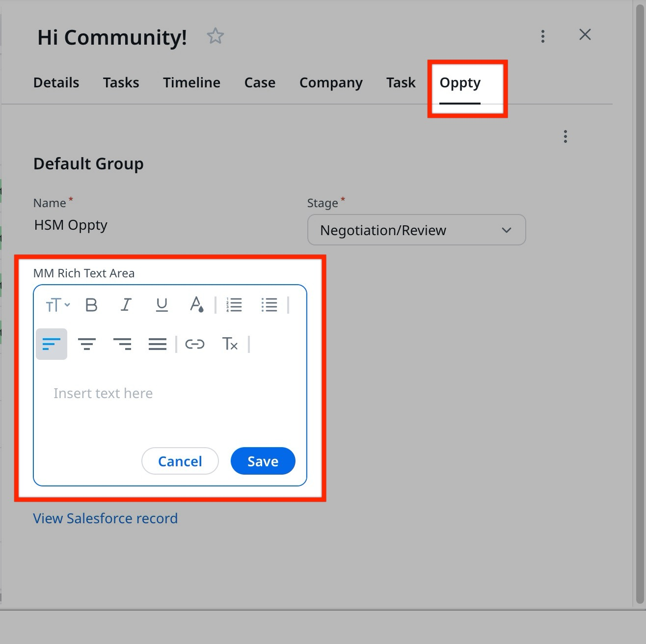Open the View Salesforce record link
This screenshot has width=646, height=644.
pos(105,518)
